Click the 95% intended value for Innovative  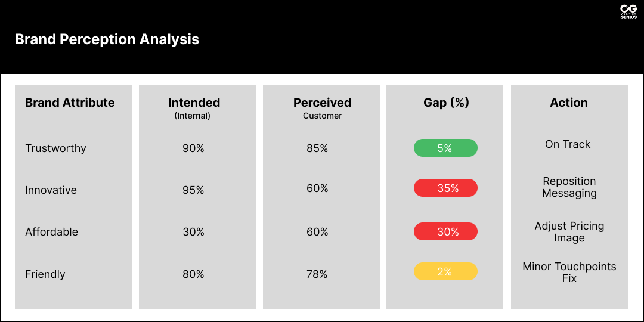click(193, 190)
